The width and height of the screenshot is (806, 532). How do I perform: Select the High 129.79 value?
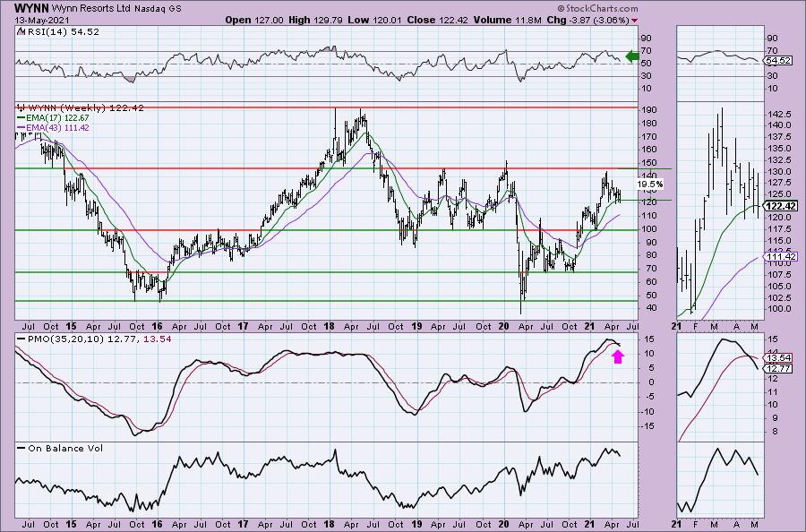pyautogui.click(x=316, y=20)
